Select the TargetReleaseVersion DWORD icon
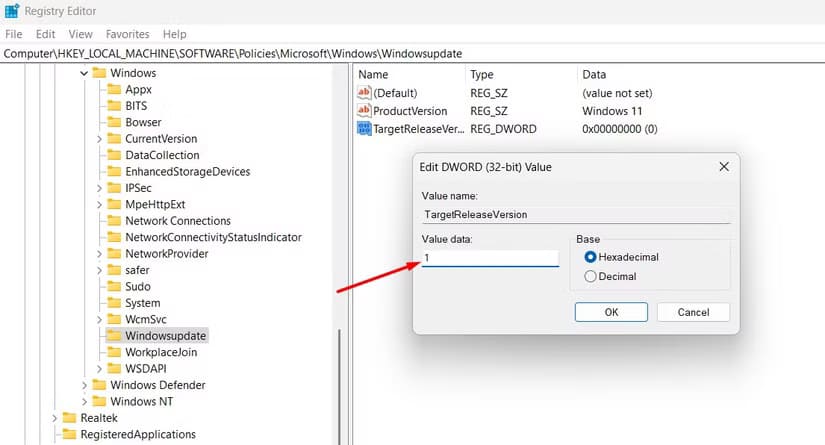Screen dimensions: 825x445 coord(364,129)
